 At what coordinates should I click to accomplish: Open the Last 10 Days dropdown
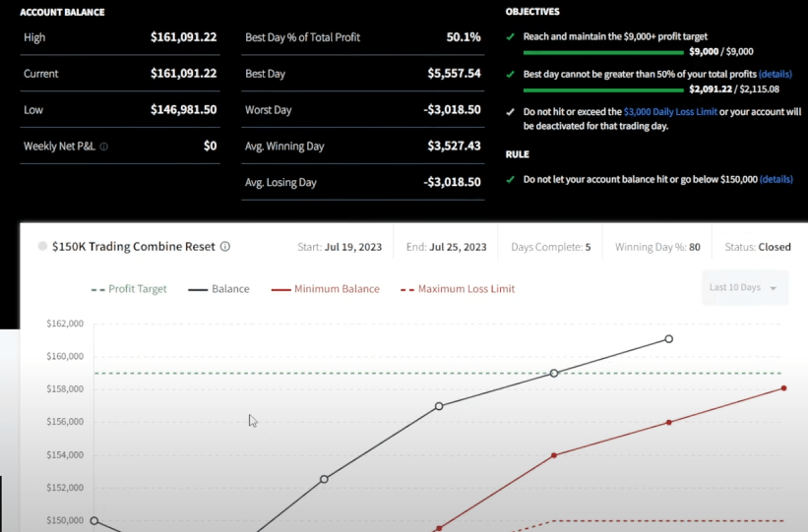(x=743, y=287)
